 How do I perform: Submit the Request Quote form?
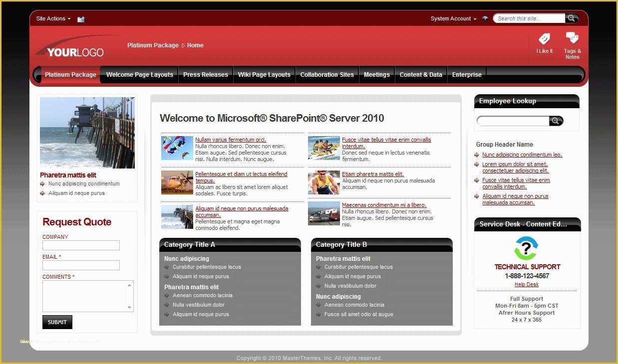click(x=57, y=322)
